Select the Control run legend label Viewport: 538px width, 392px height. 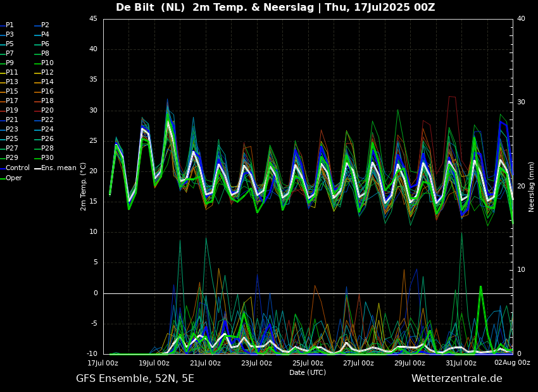(x=18, y=168)
